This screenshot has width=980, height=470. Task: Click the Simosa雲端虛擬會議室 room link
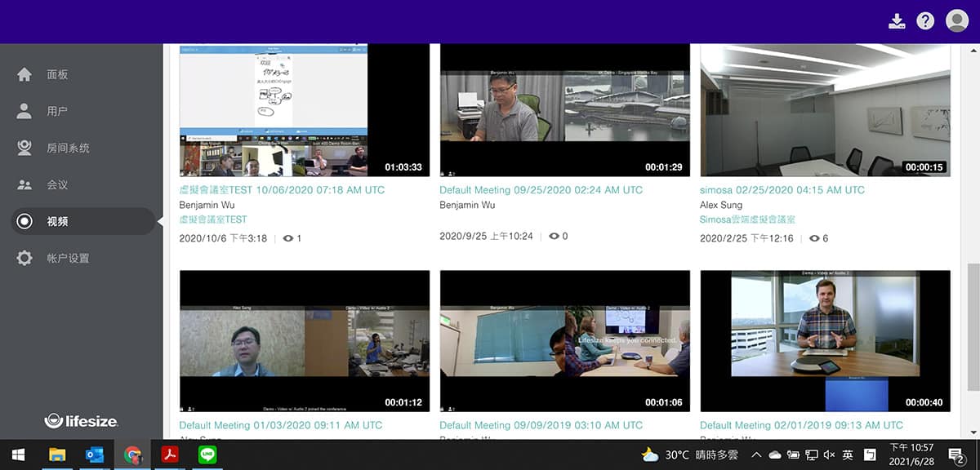click(x=748, y=219)
